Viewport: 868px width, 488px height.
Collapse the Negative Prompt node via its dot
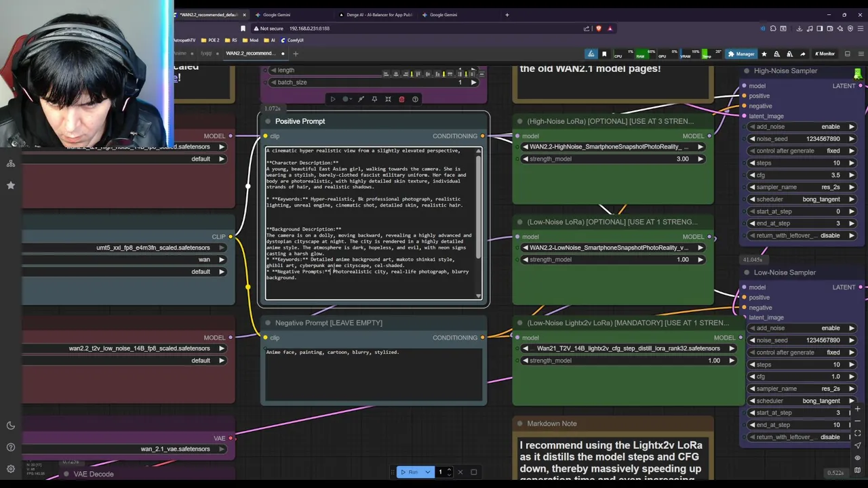tap(268, 323)
